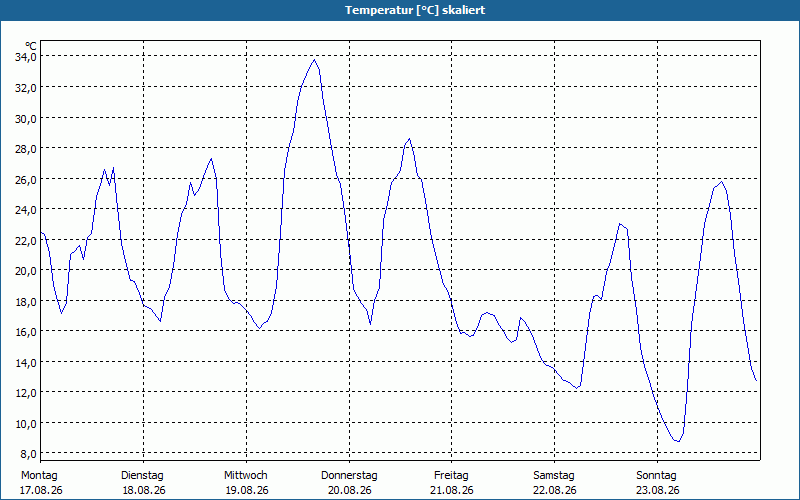This screenshot has height=500, width=800.
Task: Click the 'Samstag' day label
Action: pyautogui.click(x=554, y=476)
